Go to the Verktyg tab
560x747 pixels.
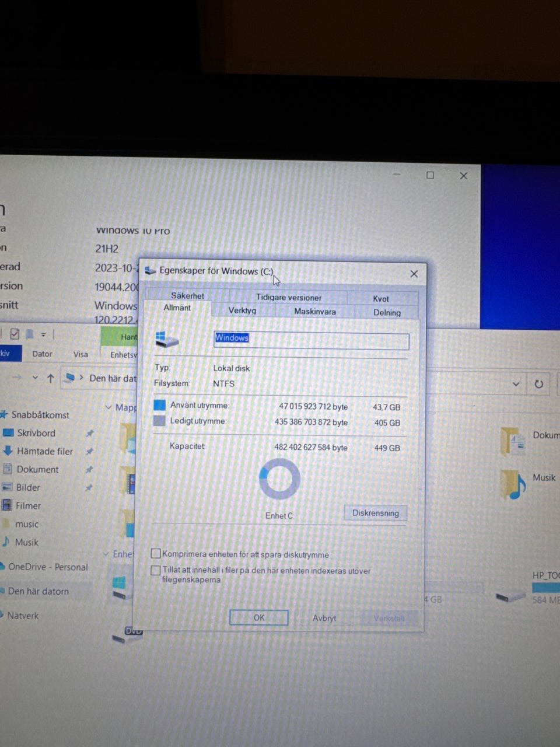click(242, 310)
